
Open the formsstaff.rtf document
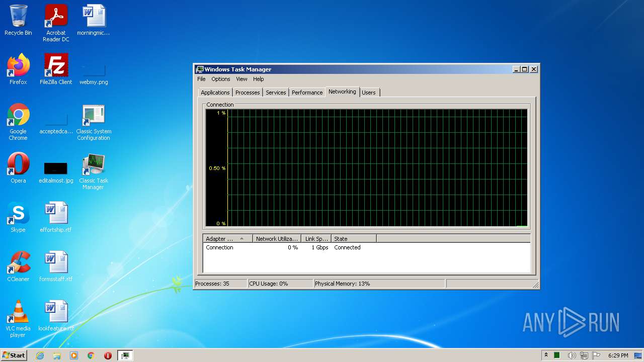56,266
